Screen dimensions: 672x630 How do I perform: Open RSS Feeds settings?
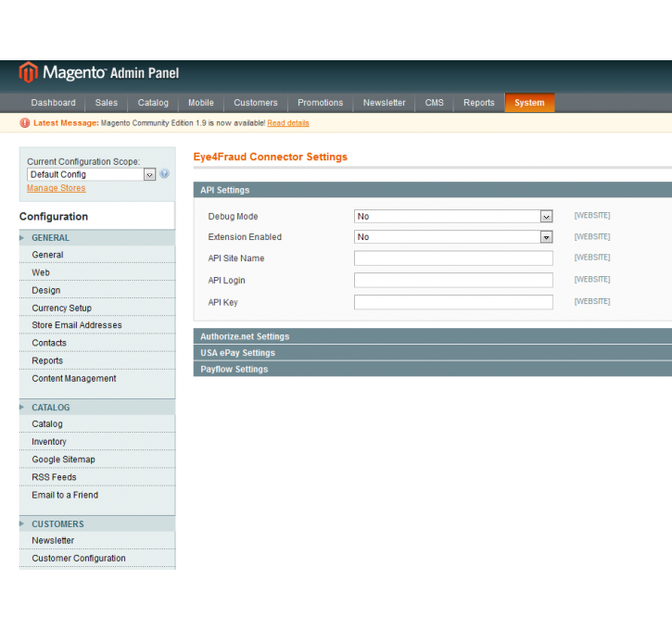tap(97, 477)
